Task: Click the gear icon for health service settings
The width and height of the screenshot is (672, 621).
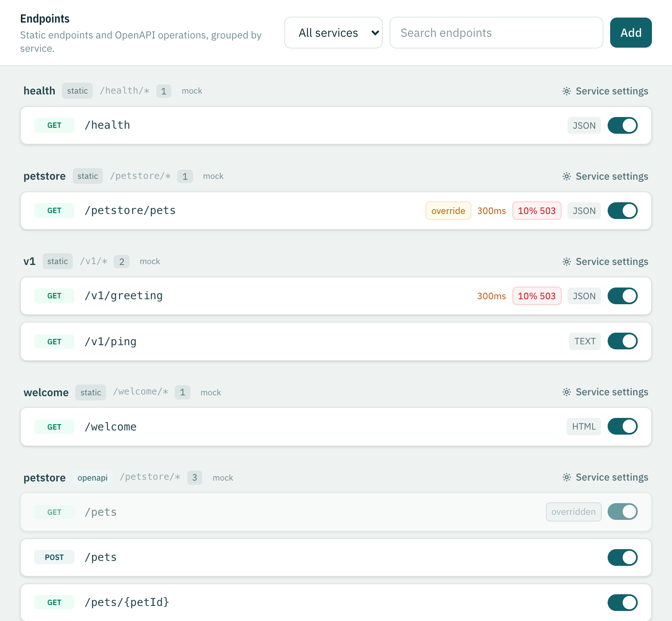Action: (566, 91)
